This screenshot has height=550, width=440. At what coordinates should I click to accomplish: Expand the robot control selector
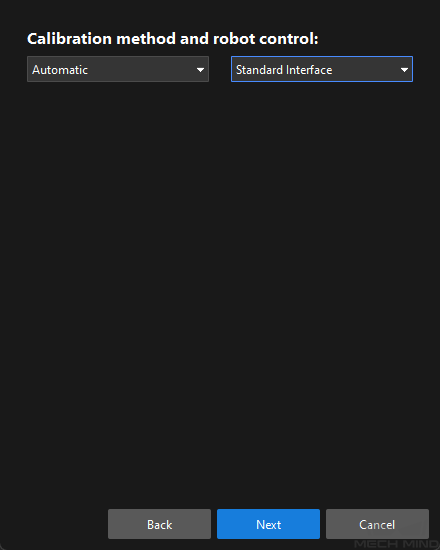[x=322, y=69]
